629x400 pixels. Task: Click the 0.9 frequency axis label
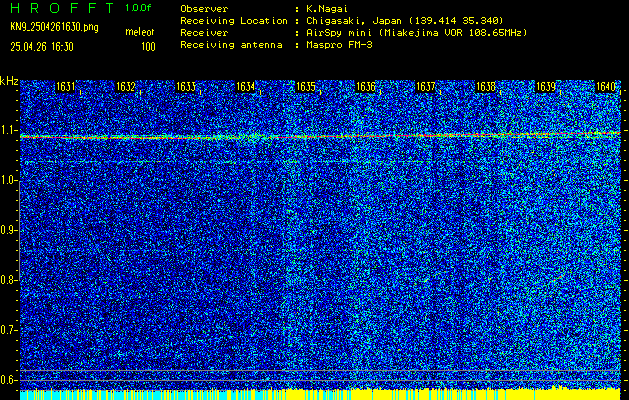pos(8,230)
